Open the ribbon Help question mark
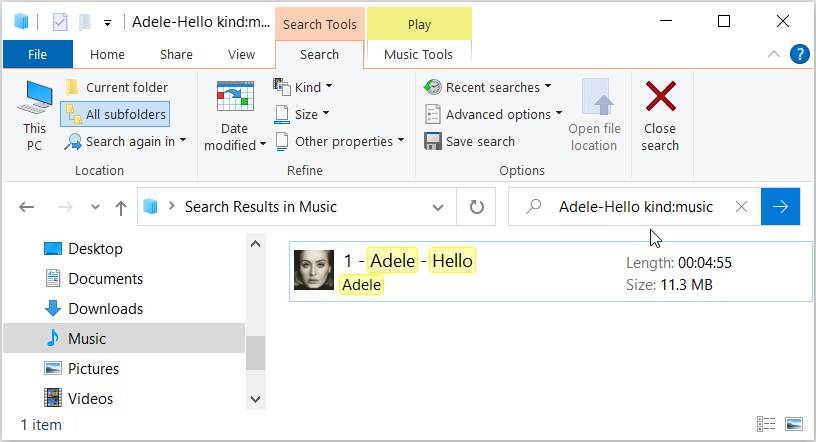The width and height of the screenshot is (816, 442). click(799, 54)
